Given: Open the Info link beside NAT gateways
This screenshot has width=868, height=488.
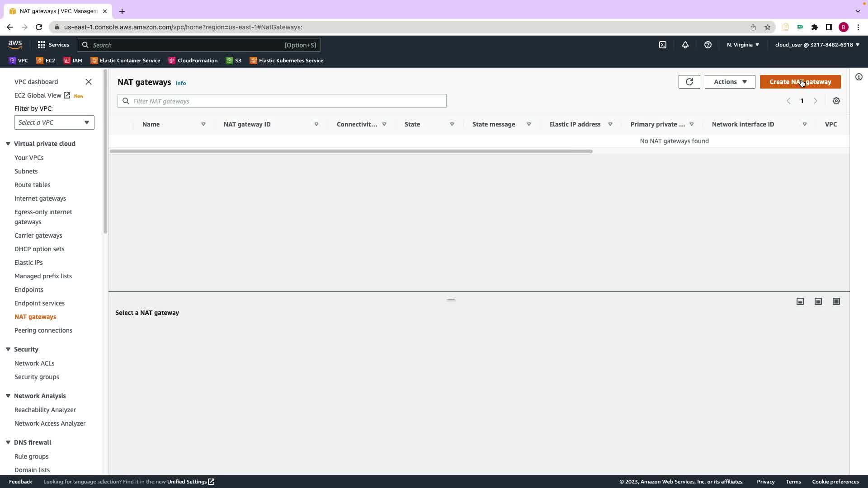Looking at the screenshot, I should [x=180, y=83].
